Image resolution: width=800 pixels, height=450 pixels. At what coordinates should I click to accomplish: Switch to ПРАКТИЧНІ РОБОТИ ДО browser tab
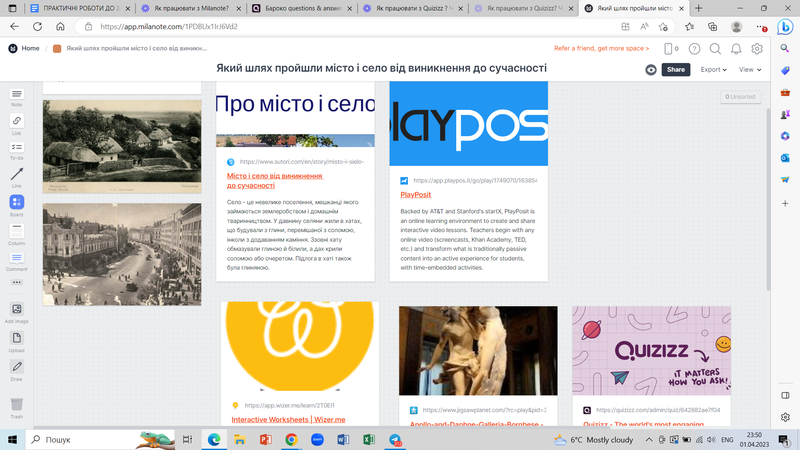coord(79,8)
